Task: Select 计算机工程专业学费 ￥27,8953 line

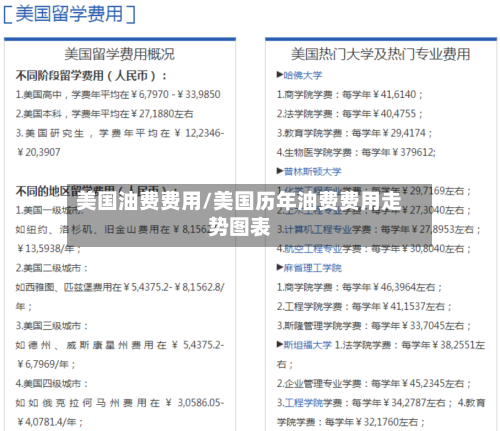Action: click(379, 229)
